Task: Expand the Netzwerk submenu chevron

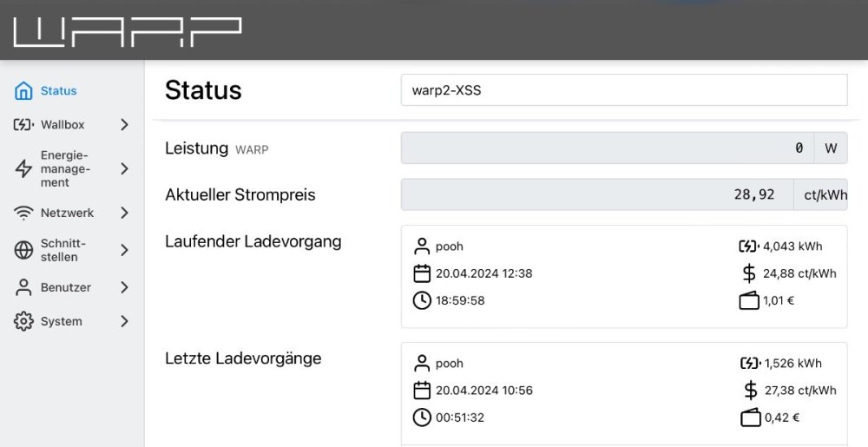Action: [124, 213]
